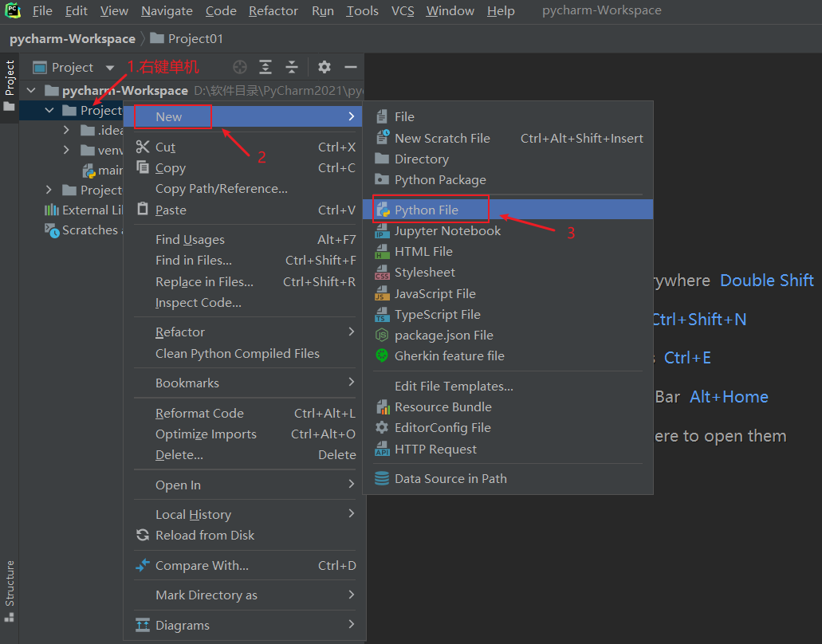Choose New in the context menu
The width and height of the screenshot is (822, 644).
coord(244,116)
